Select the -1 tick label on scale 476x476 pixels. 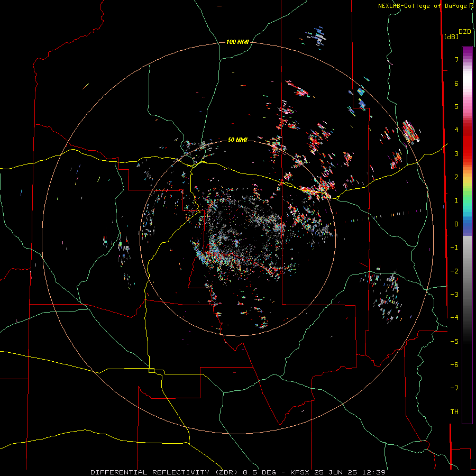coord(454,248)
